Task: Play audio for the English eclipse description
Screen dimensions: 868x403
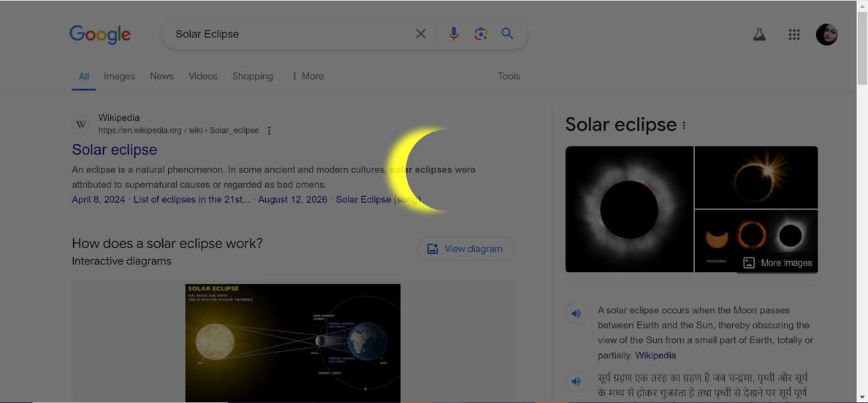Action: click(576, 313)
